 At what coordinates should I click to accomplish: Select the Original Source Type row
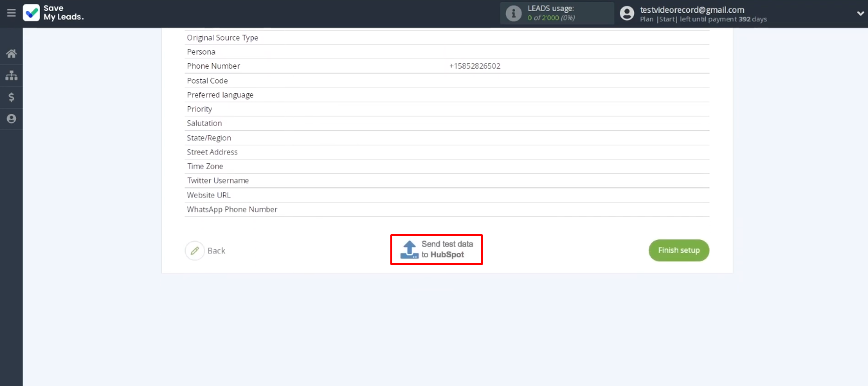click(x=448, y=37)
